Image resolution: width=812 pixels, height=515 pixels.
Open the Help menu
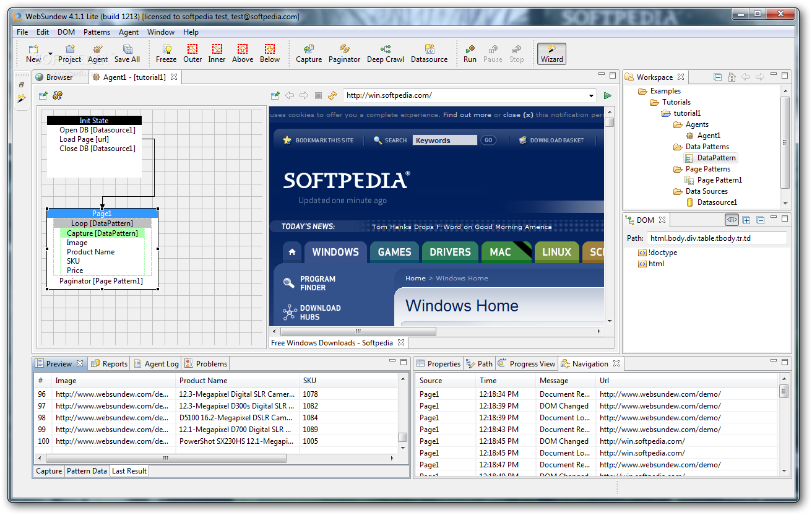[x=191, y=32]
